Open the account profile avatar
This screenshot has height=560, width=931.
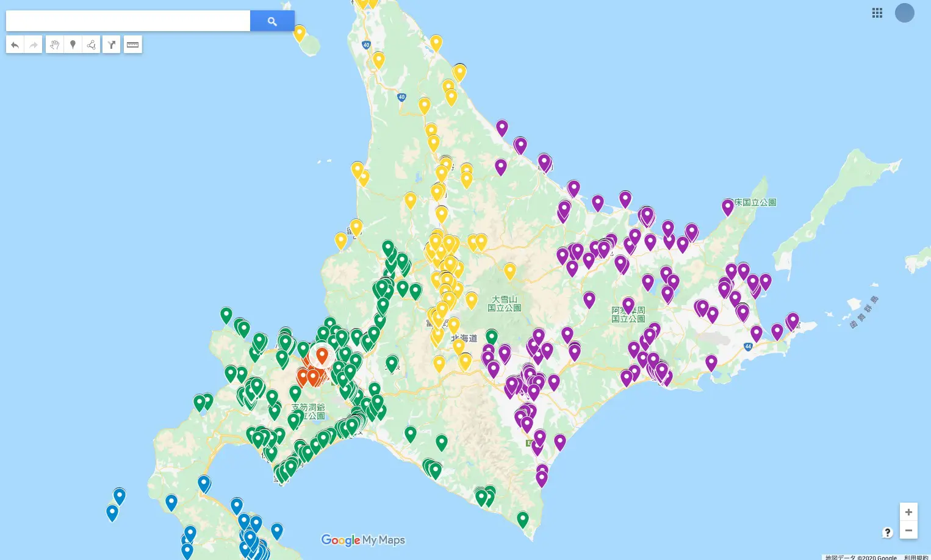[904, 13]
